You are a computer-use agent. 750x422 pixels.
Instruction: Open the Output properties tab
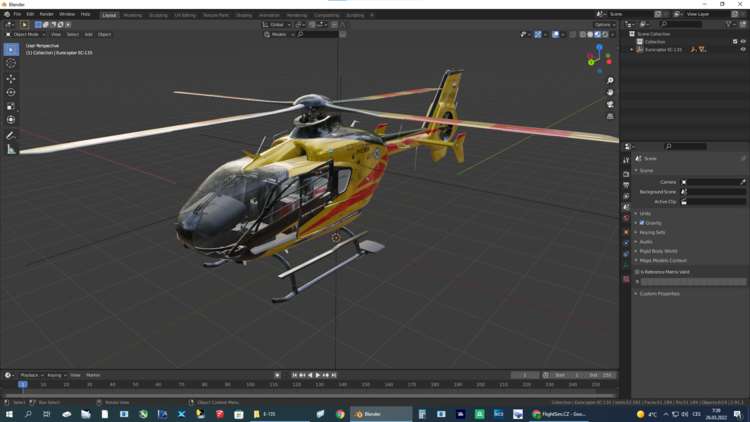(x=626, y=185)
